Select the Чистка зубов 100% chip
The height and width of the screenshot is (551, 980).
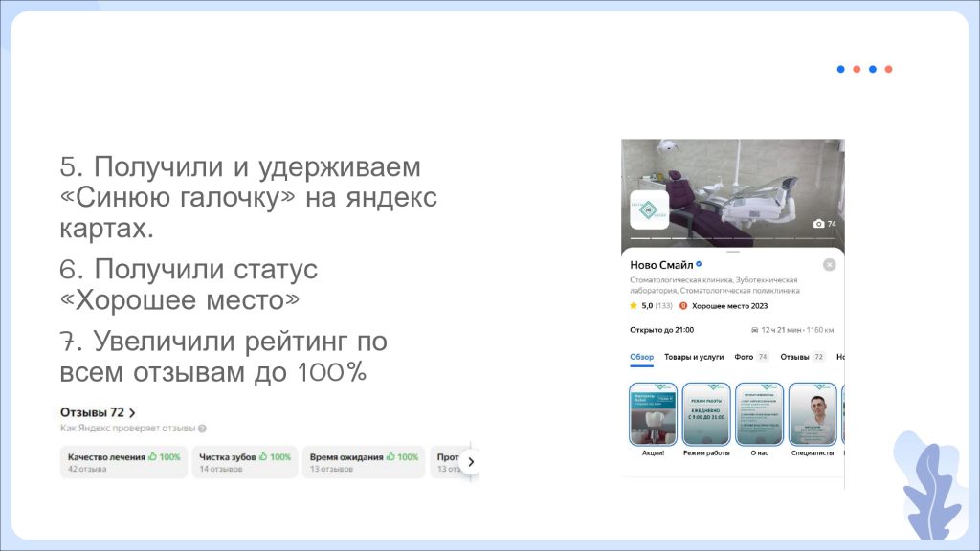(244, 462)
